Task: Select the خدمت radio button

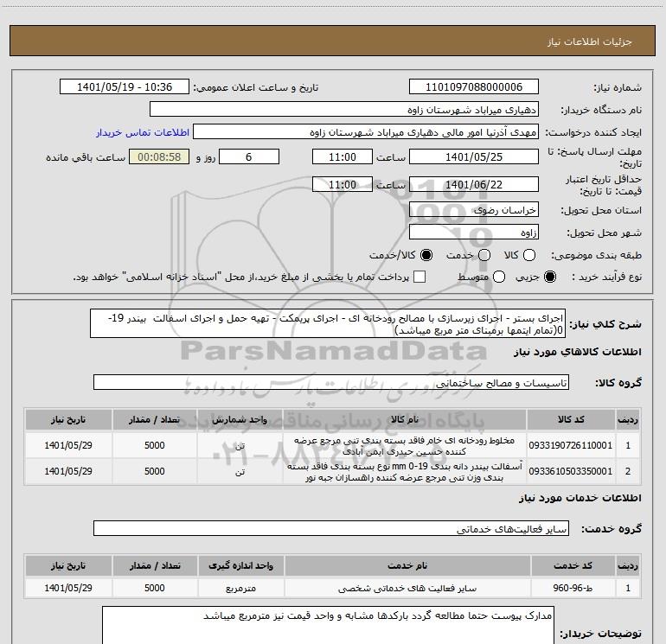Action: tap(484, 255)
